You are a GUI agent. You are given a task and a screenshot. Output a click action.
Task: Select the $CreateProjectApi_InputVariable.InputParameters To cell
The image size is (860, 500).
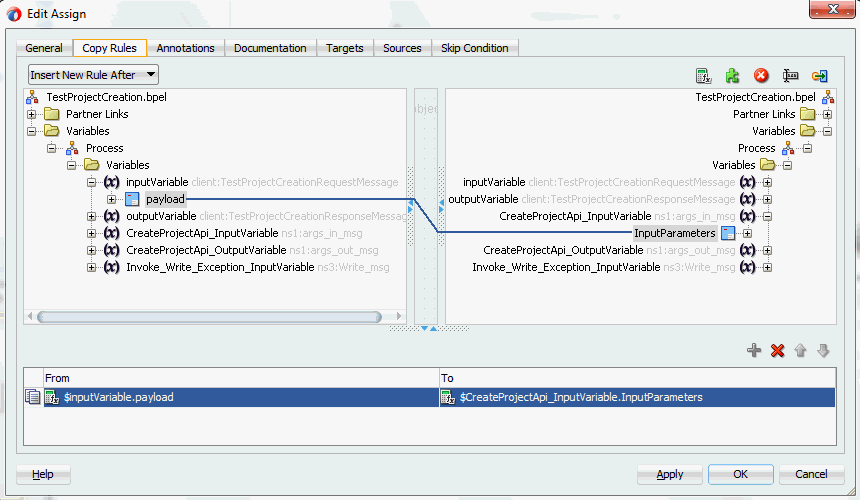click(x=637, y=397)
